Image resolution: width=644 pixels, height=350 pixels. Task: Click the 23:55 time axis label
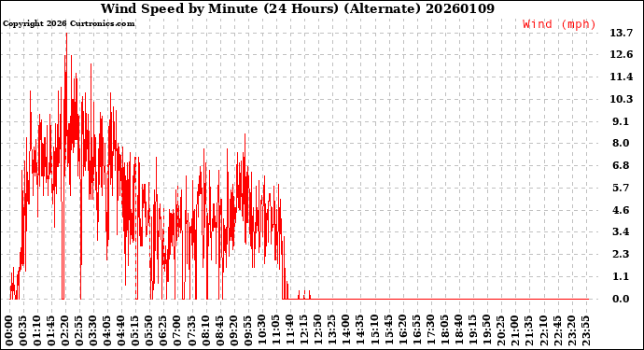[x=585, y=331]
